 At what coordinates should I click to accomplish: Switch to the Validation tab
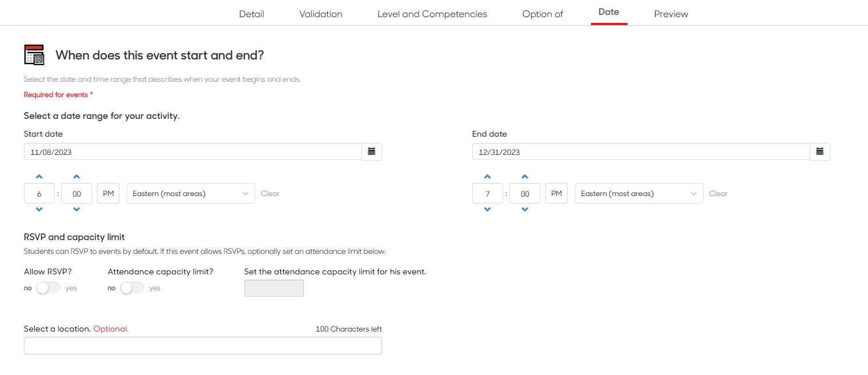coord(321,14)
